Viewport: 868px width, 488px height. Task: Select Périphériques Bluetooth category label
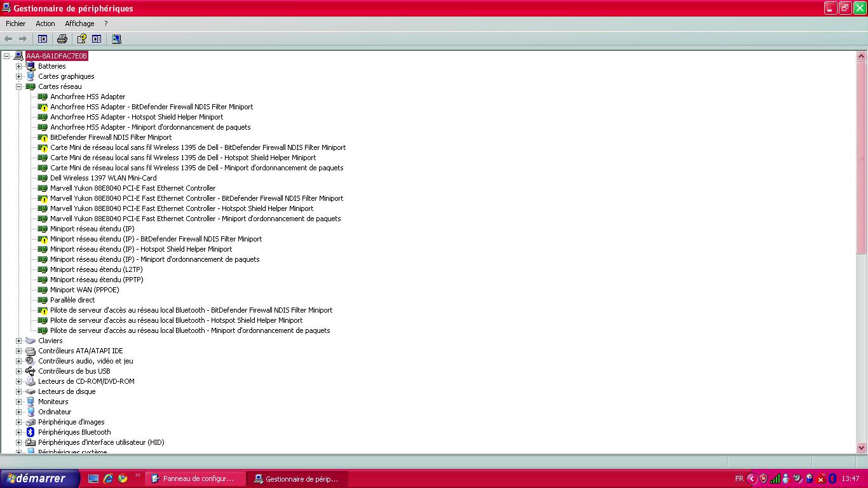[74, 432]
